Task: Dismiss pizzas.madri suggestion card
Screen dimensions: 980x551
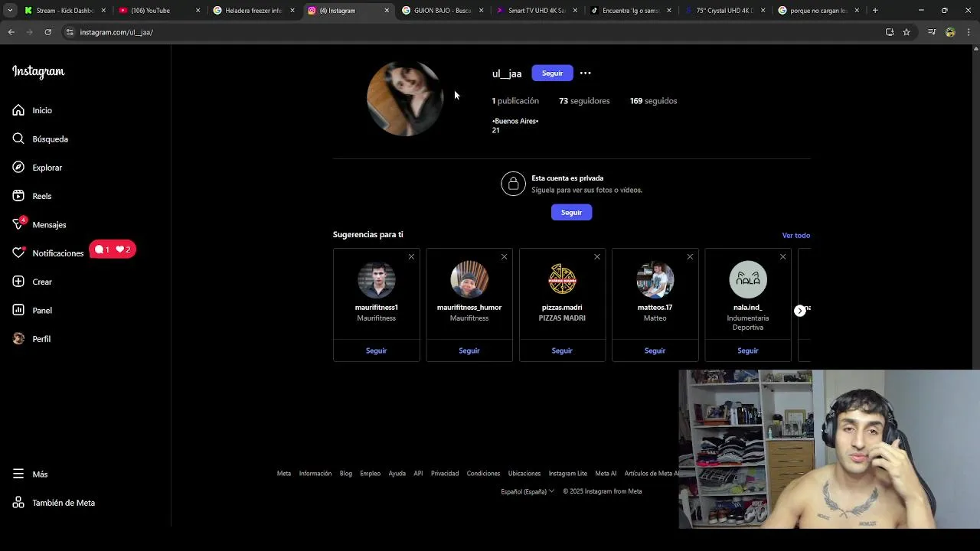Action: coord(597,256)
